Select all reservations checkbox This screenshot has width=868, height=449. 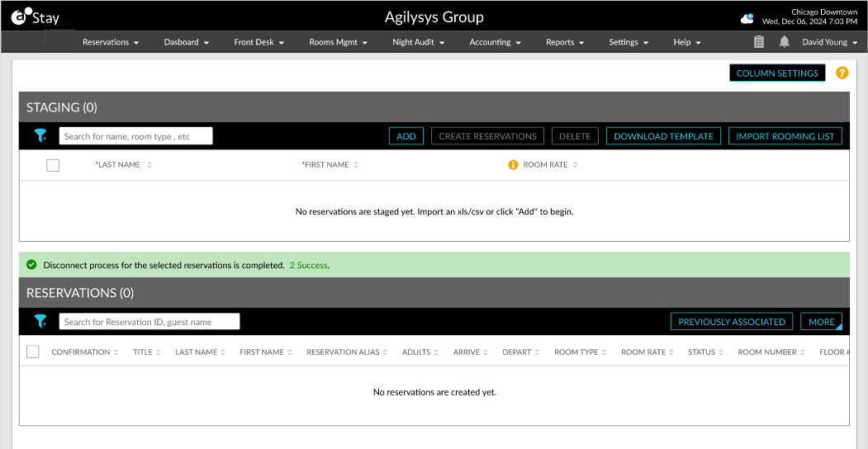[33, 352]
